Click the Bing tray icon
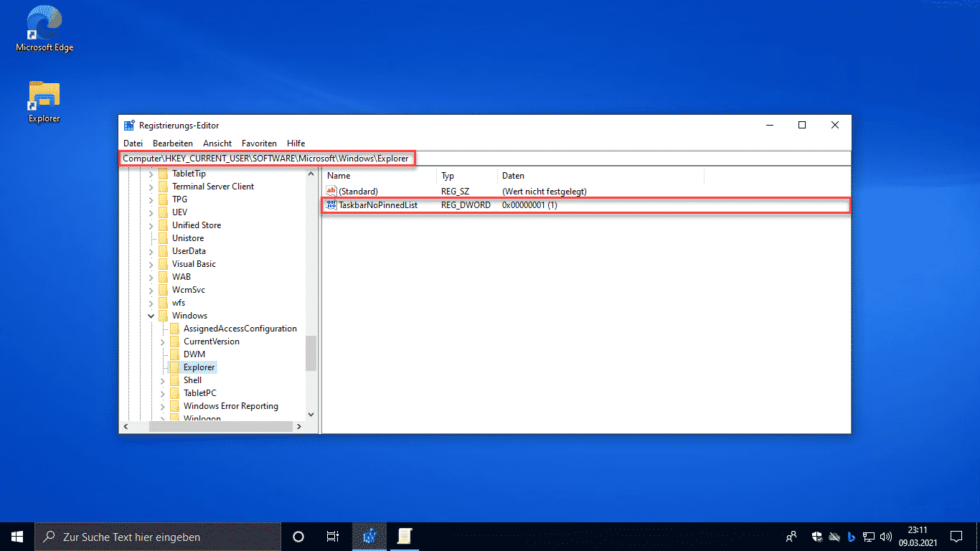980x551 pixels. pos(852,537)
